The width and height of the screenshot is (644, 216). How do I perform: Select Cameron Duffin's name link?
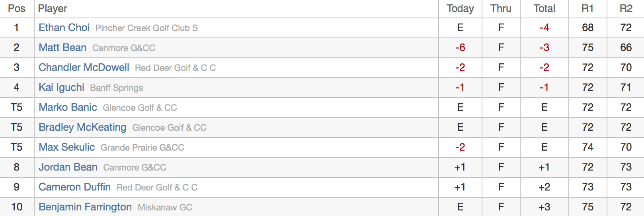[x=74, y=187]
